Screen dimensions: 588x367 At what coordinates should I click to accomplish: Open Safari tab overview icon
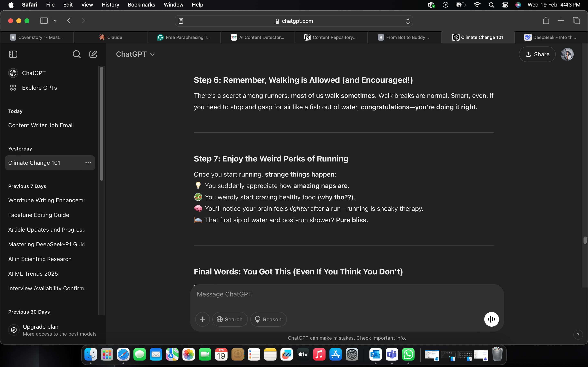pyautogui.click(x=576, y=21)
